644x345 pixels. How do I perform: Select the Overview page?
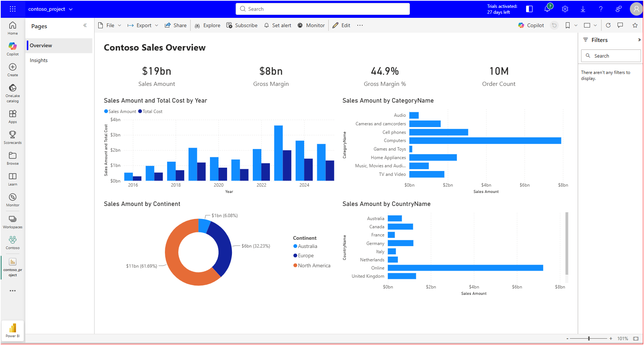59,46
